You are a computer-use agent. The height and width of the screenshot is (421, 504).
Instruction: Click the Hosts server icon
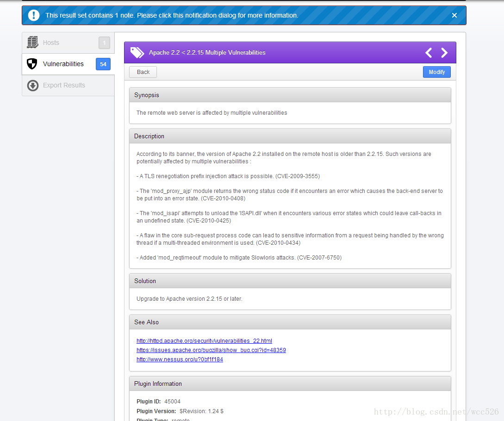point(32,43)
